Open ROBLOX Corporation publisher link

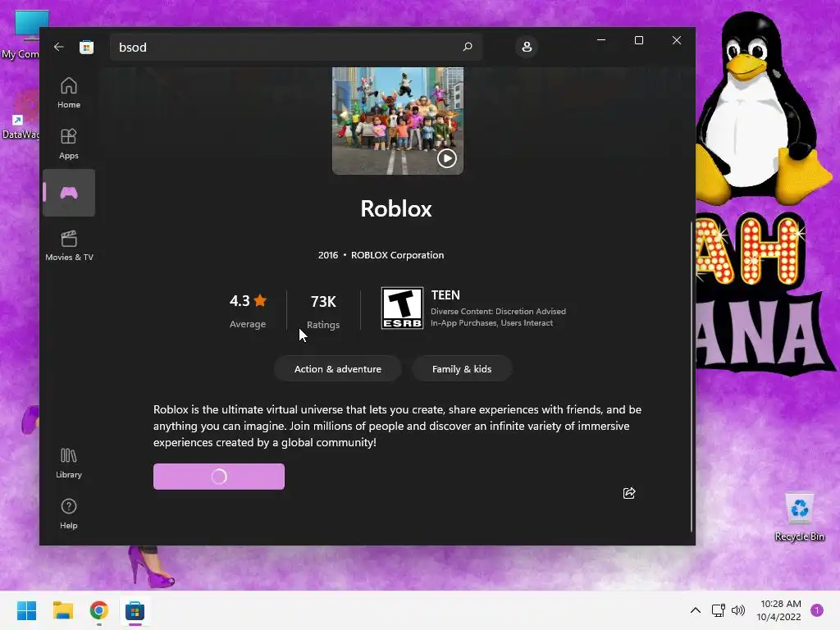click(397, 255)
